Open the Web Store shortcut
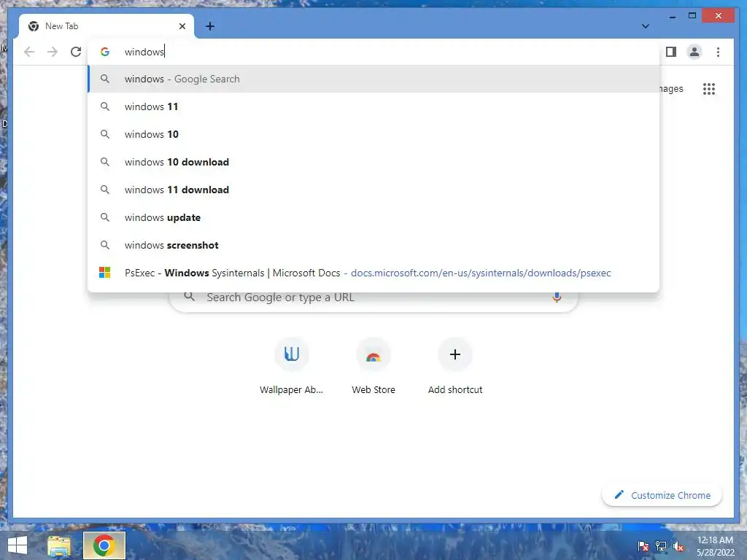This screenshot has width=747, height=560. [x=373, y=366]
